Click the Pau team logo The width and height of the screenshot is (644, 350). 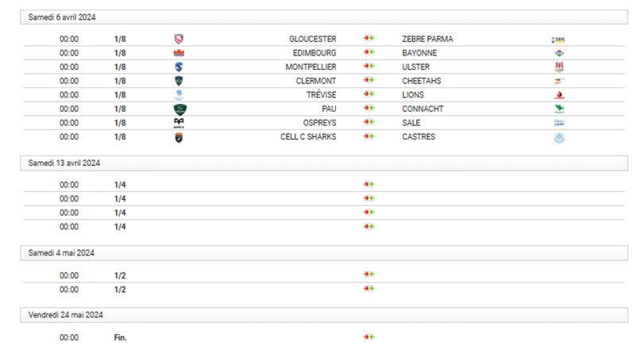click(179, 109)
